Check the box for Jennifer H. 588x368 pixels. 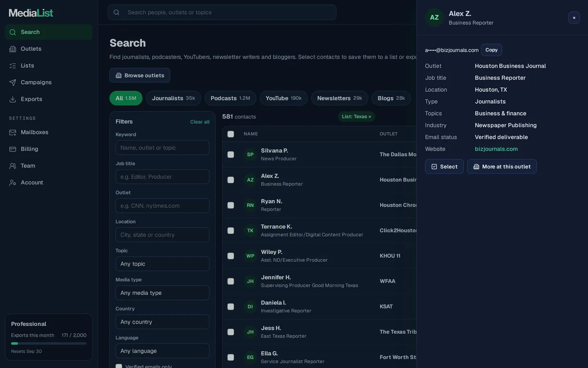coord(231,281)
